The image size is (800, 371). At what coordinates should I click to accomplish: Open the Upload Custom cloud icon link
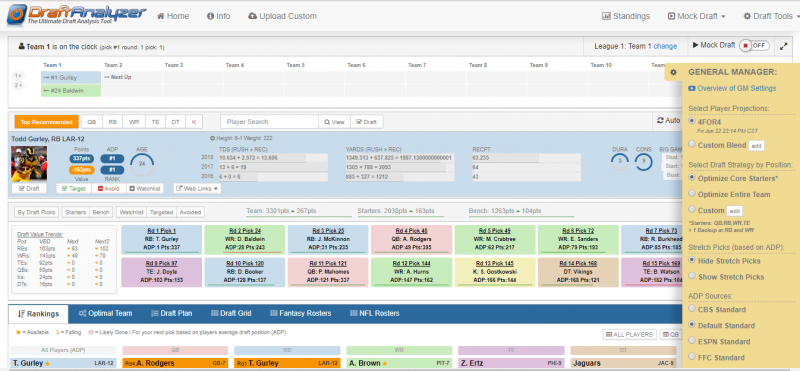point(252,16)
